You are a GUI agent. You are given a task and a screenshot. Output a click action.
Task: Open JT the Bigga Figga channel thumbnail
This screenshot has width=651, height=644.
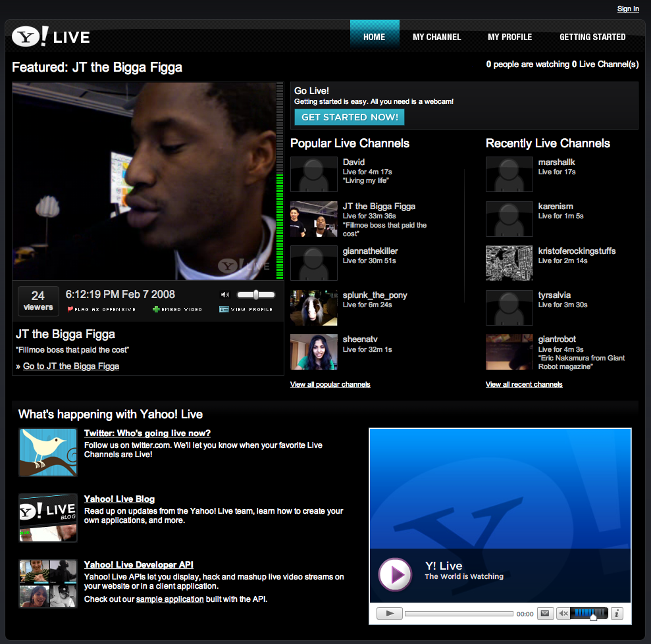314,218
